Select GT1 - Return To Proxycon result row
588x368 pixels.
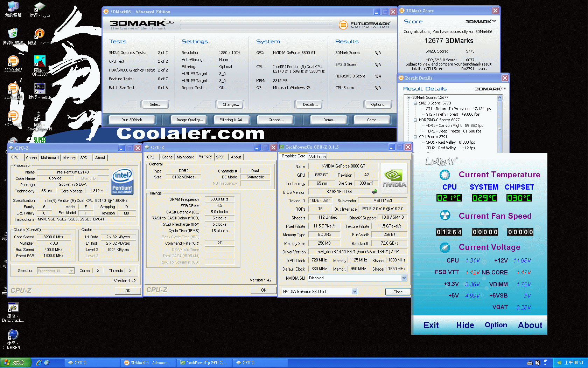458,109
